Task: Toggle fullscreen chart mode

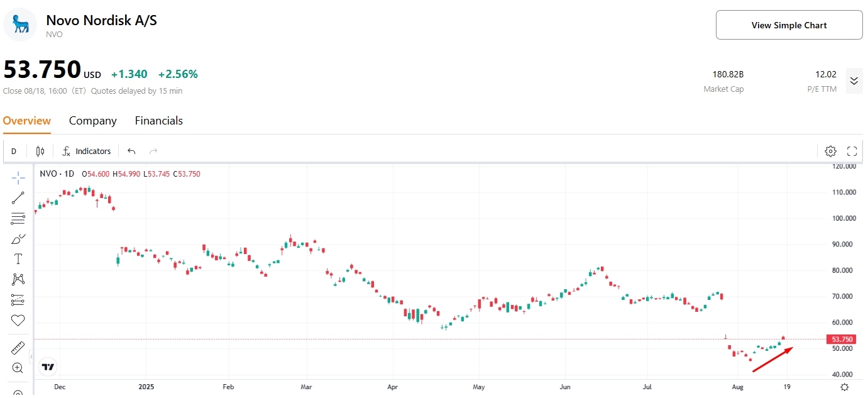Action: (x=852, y=151)
